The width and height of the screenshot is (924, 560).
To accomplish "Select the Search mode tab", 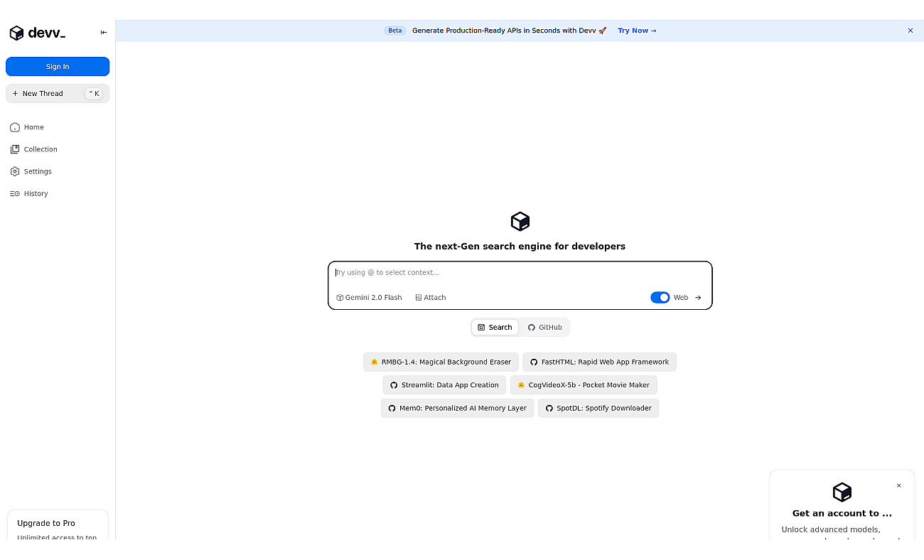I will (495, 328).
